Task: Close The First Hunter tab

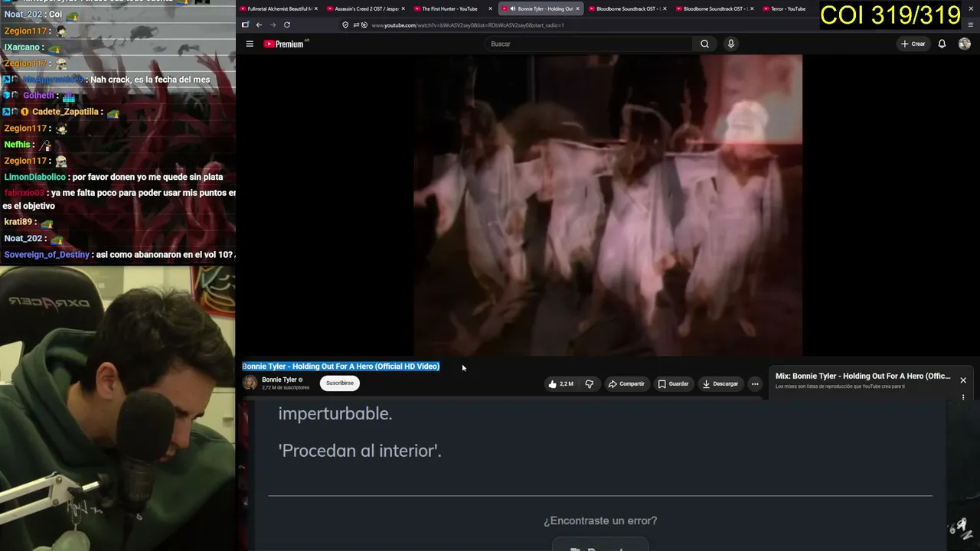Action: pos(490,8)
